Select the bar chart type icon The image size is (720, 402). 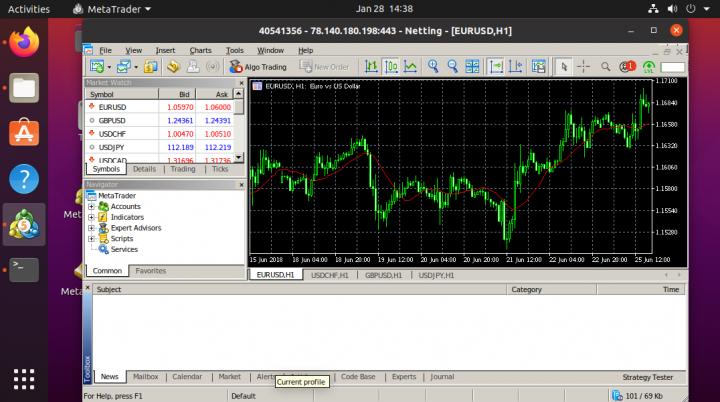[x=372, y=67]
